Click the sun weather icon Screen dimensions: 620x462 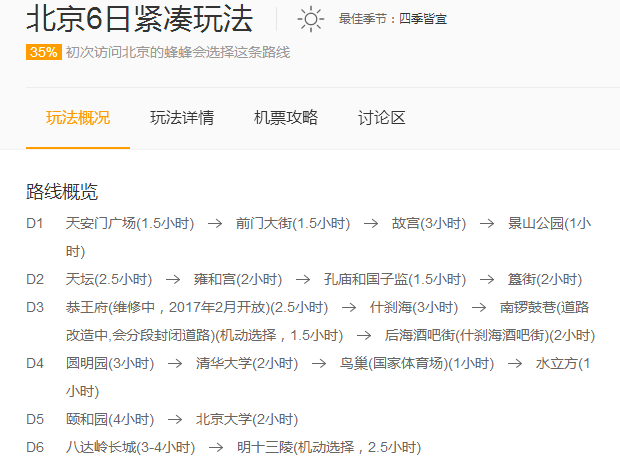point(311,19)
